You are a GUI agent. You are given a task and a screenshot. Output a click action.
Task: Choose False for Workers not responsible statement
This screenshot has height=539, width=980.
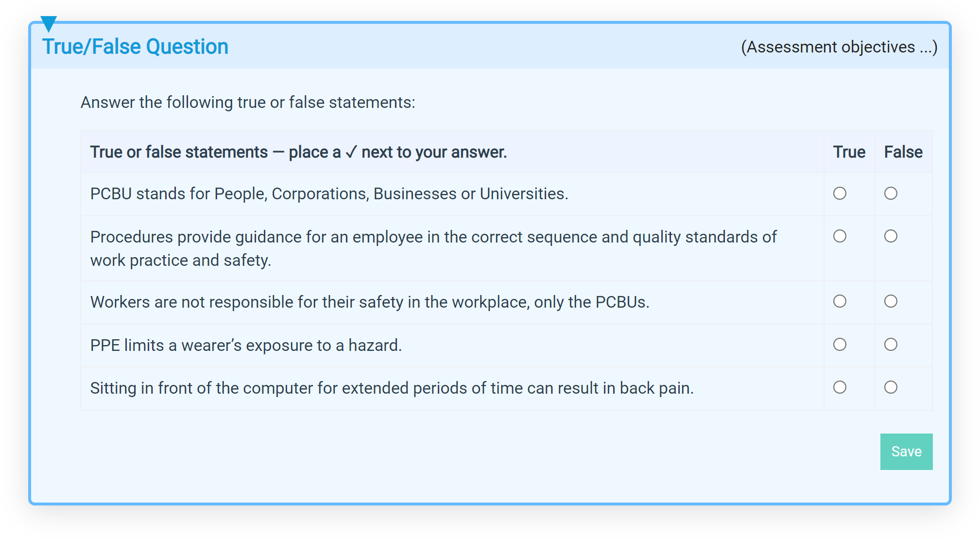pyautogui.click(x=891, y=301)
